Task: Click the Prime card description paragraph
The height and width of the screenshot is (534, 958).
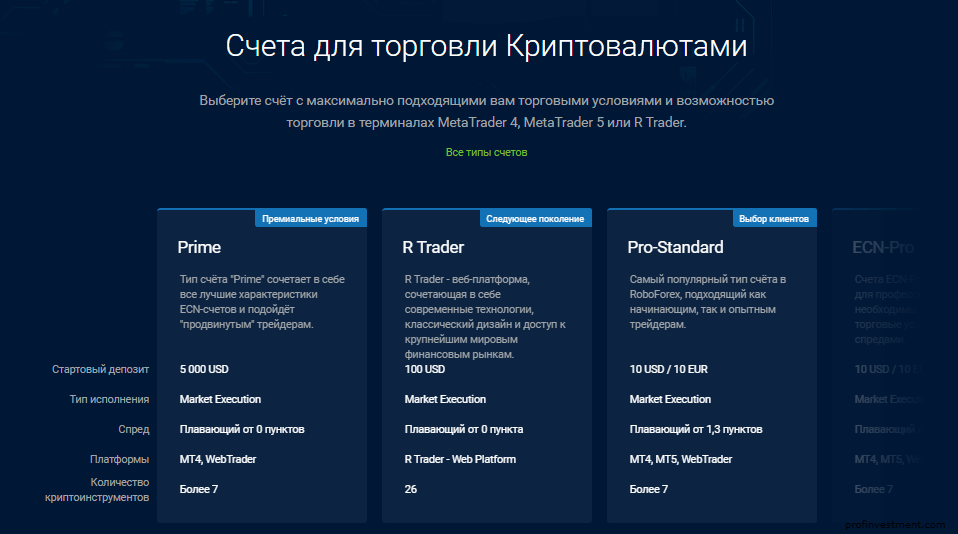Action: tap(262, 301)
